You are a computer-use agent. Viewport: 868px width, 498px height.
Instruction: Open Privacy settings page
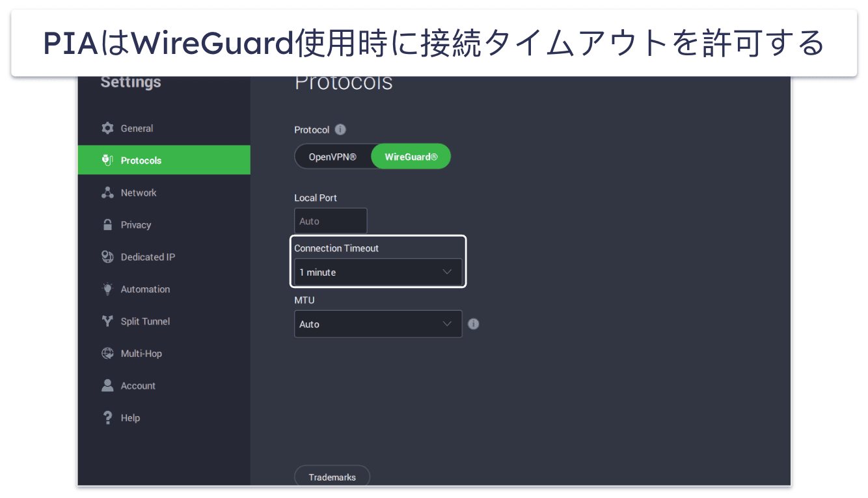[164, 224]
